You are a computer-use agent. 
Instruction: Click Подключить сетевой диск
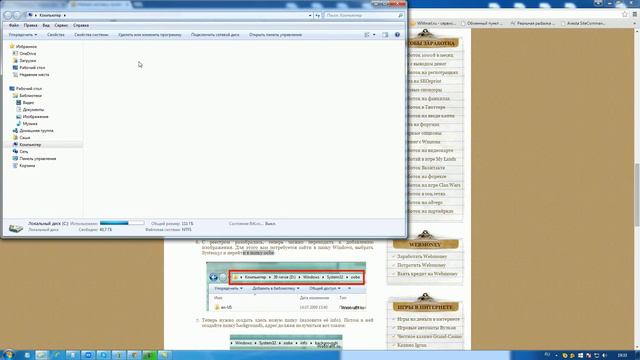pyautogui.click(x=215, y=35)
